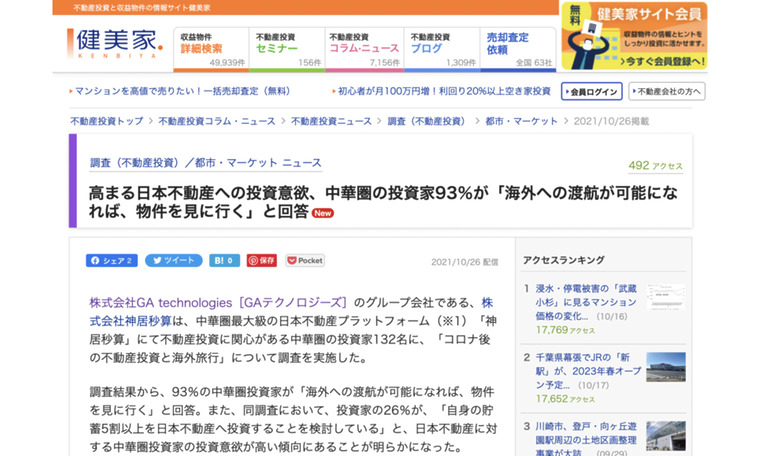Open the 不動産投資 セミナー tab

(x=287, y=48)
